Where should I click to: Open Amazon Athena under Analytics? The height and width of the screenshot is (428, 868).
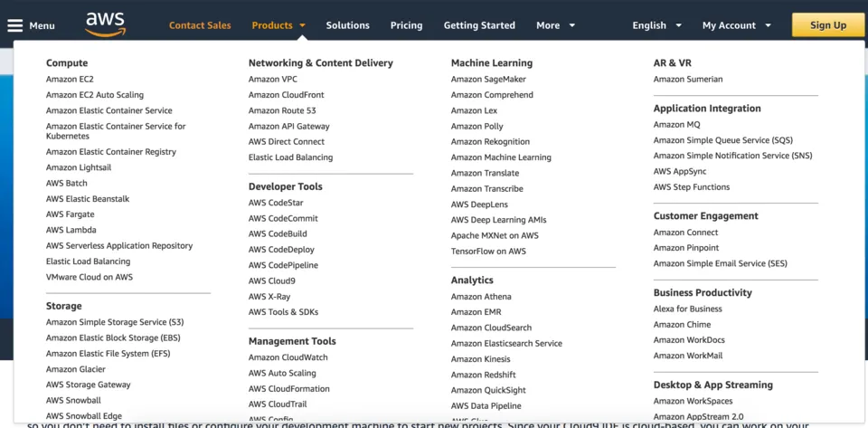481,296
